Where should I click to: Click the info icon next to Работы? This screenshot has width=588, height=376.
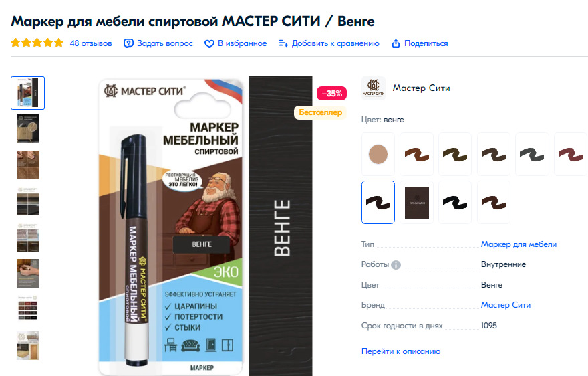coord(396,265)
